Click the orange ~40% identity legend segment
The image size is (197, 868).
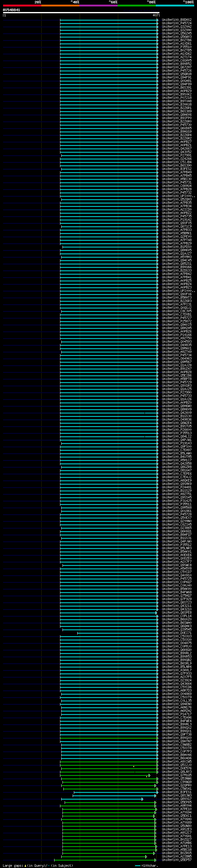60,6
